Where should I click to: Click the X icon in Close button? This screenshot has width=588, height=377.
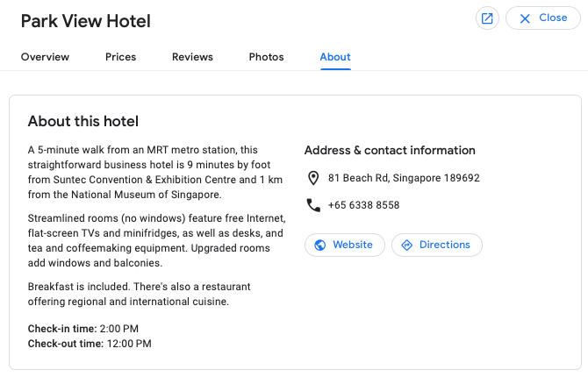(x=525, y=18)
